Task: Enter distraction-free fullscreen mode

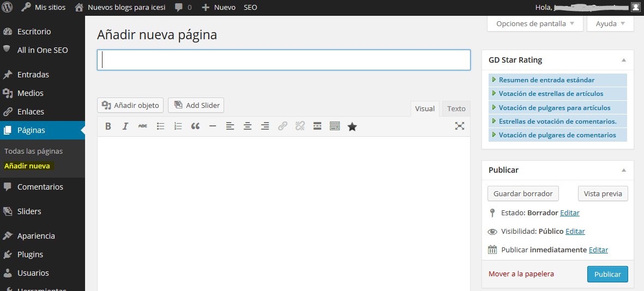Action: click(460, 126)
